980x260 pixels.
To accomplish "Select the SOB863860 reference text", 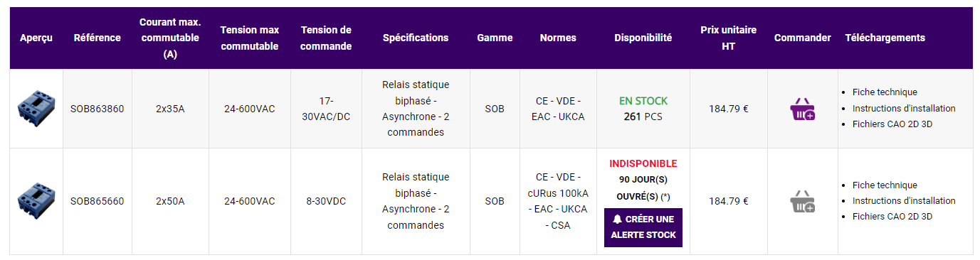I will coord(97,109).
